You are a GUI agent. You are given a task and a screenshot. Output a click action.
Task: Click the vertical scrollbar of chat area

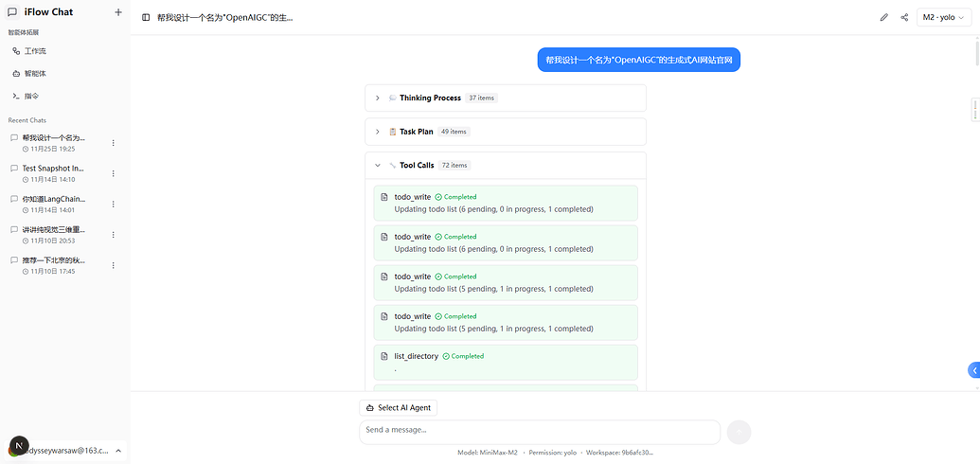(977, 53)
